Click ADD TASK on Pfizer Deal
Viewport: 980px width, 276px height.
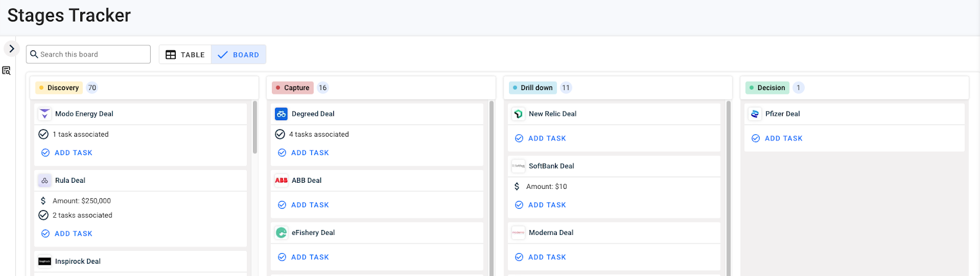tap(777, 138)
